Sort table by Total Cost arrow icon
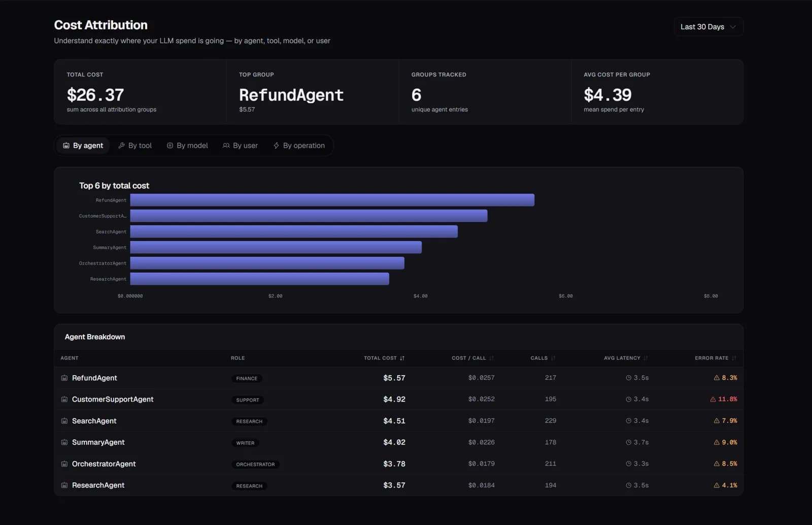This screenshot has width=812, height=525. tap(402, 358)
